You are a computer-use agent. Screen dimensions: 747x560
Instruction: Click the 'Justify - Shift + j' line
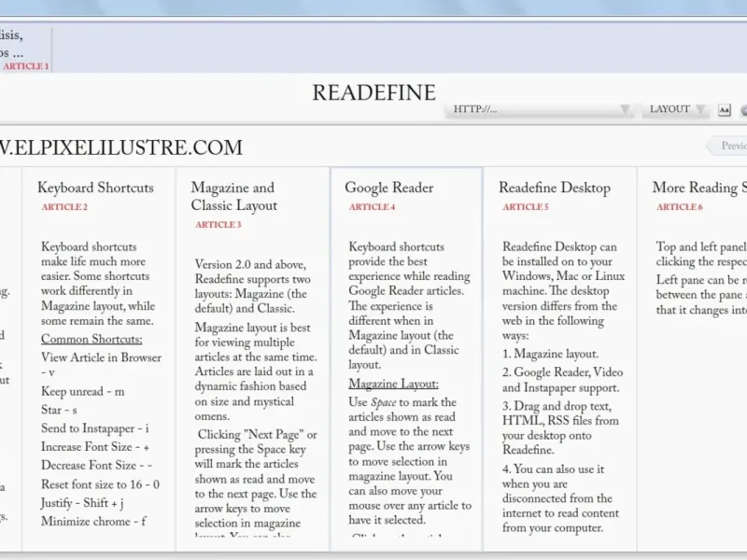(82, 503)
